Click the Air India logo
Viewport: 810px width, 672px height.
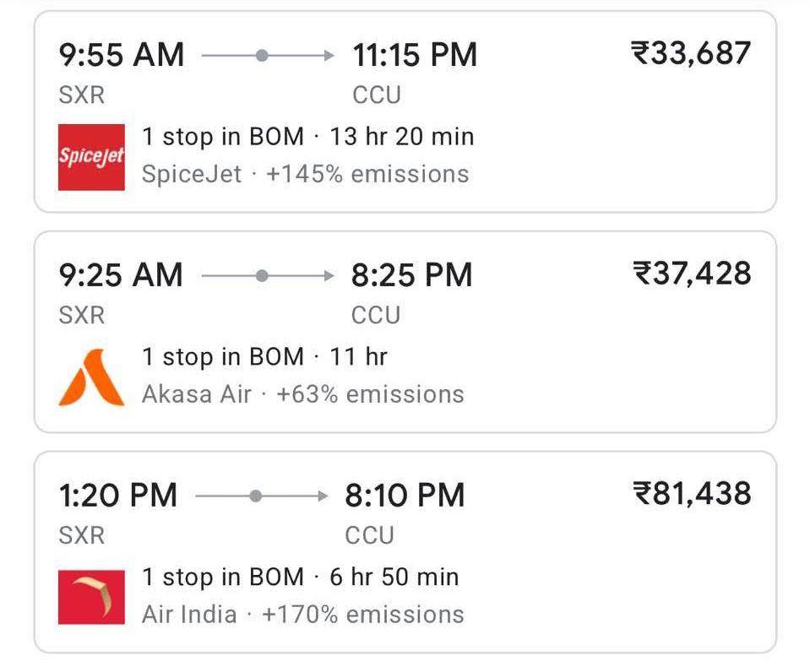91,597
